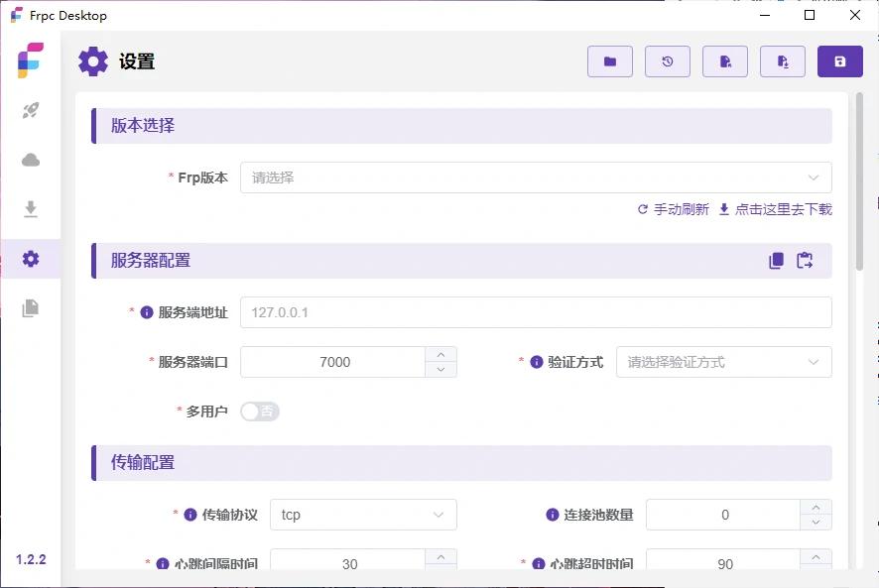Toggle the 多用户 switch
This screenshot has height=588, width=879.
click(x=260, y=412)
